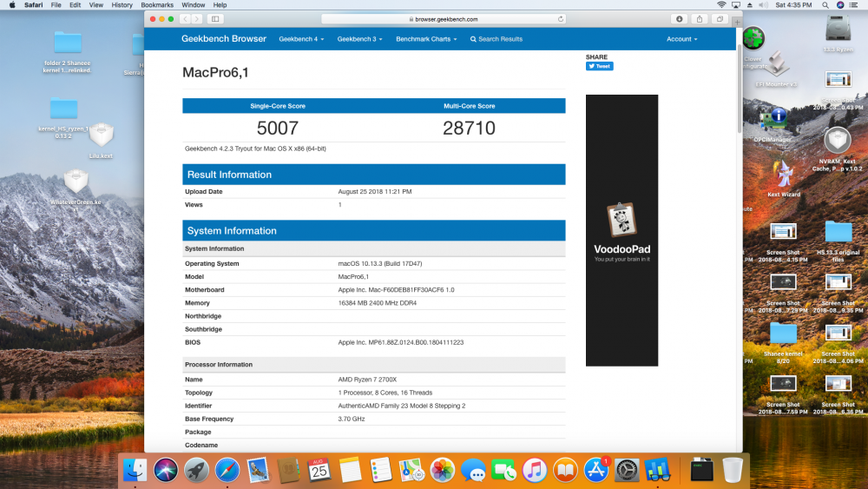The image size is (868, 489).
Task: Open Maps app in Dock
Action: point(411,470)
